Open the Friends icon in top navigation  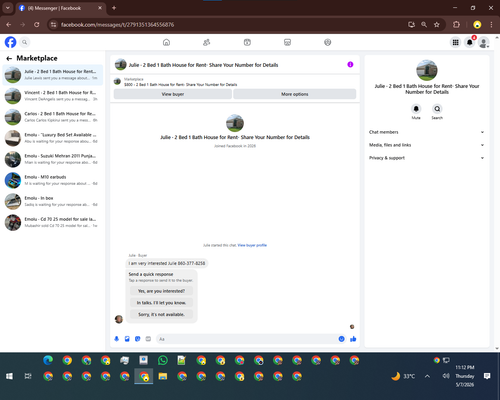click(x=207, y=42)
